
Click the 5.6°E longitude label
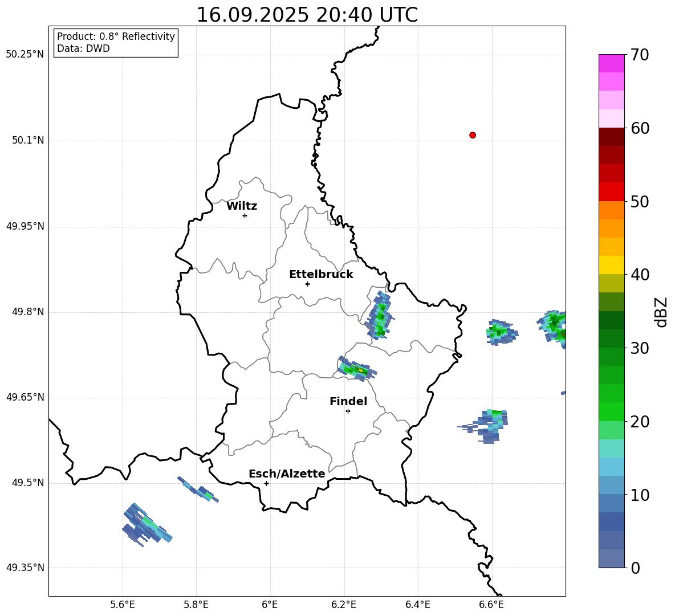pos(122,605)
